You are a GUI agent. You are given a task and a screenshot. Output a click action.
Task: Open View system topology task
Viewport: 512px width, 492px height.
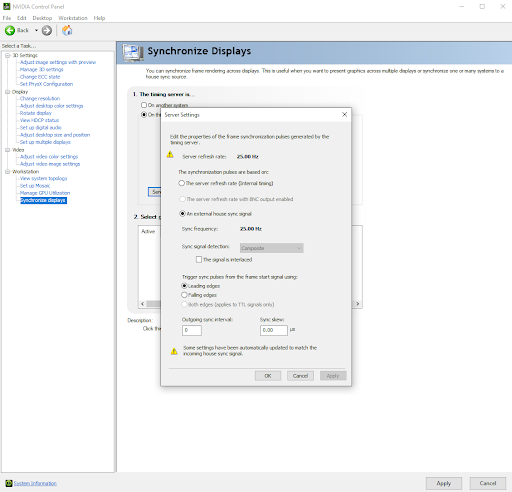tap(44, 178)
